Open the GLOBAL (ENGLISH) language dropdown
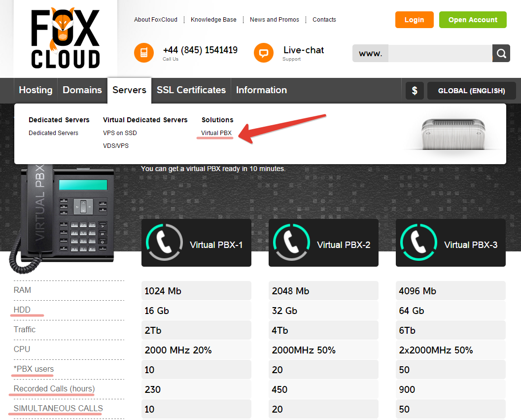Screen dimensions: 521x420 [471, 91]
